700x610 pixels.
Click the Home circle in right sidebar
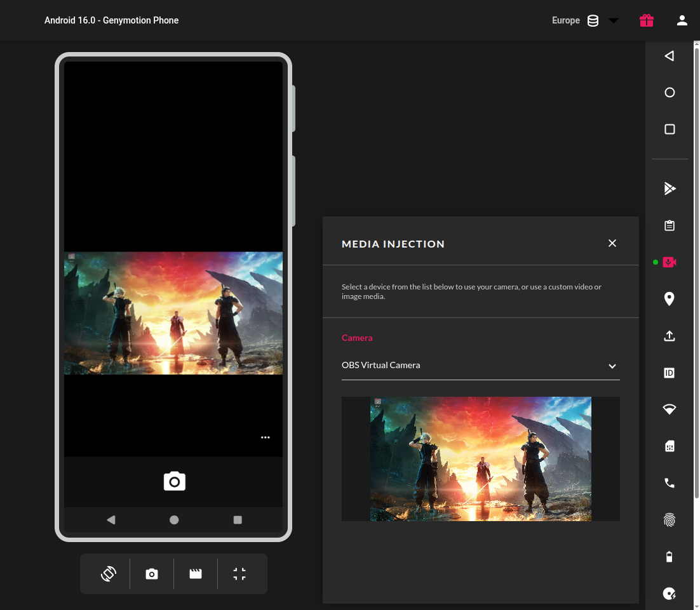coord(670,93)
